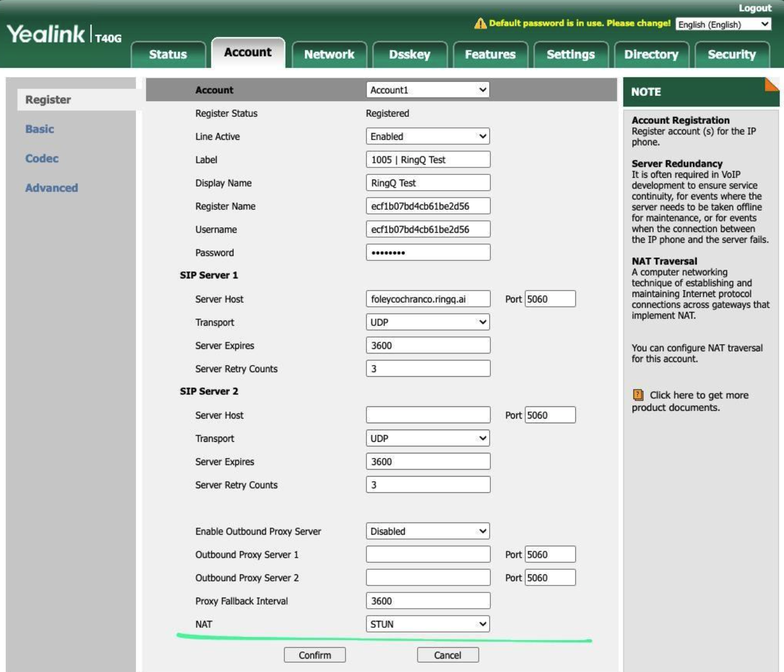Open the Account selection dropdown
Screen dimensions: 784x672
click(x=427, y=90)
